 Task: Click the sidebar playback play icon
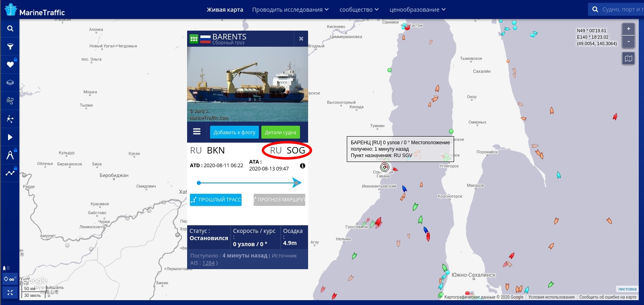coord(10,137)
